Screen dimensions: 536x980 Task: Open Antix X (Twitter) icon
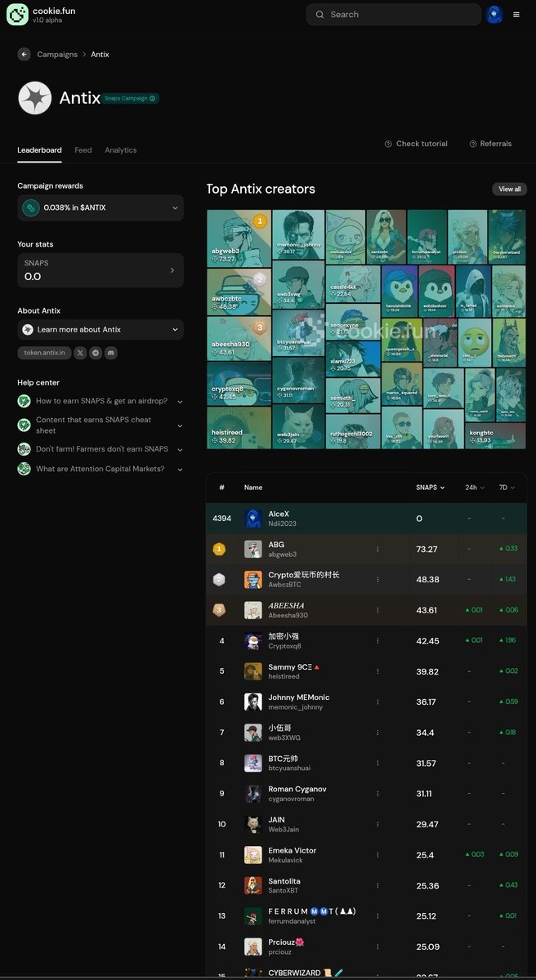click(80, 353)
